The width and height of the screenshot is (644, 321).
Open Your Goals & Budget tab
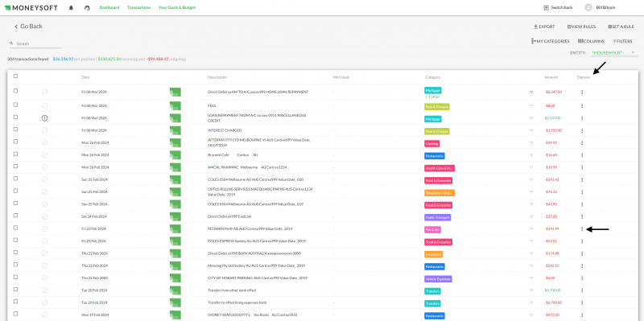click(x=177, y=7)
